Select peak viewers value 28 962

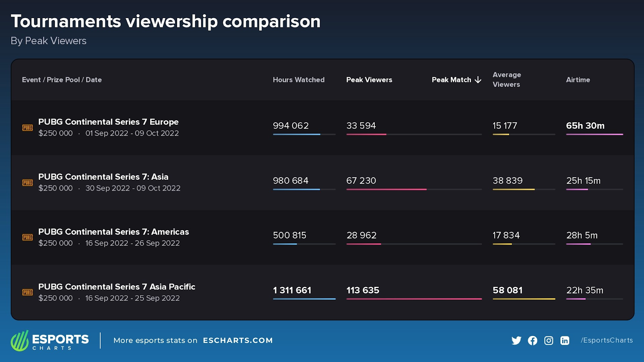pyautogui.click(x=361, y=235)
